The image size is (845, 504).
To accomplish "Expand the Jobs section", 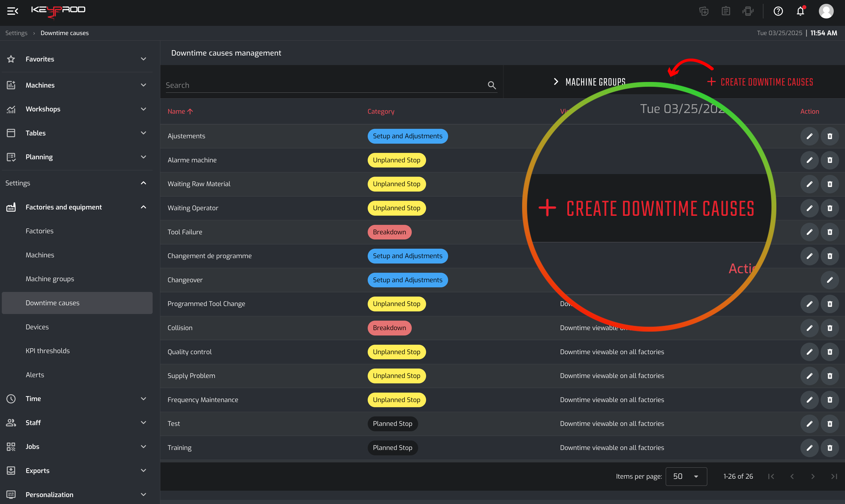I will click(x=77, y=447).
